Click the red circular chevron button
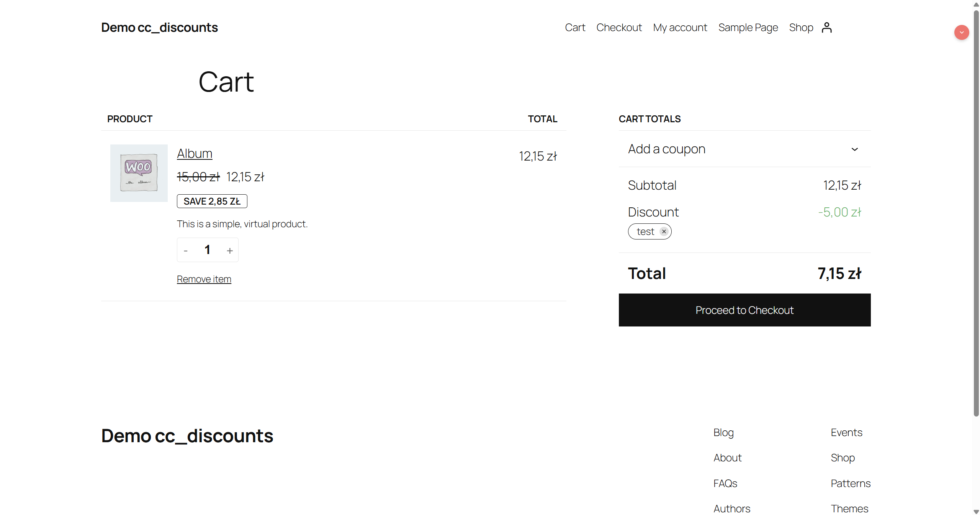The width and height of the screenshot is (980, 515). 961,33
